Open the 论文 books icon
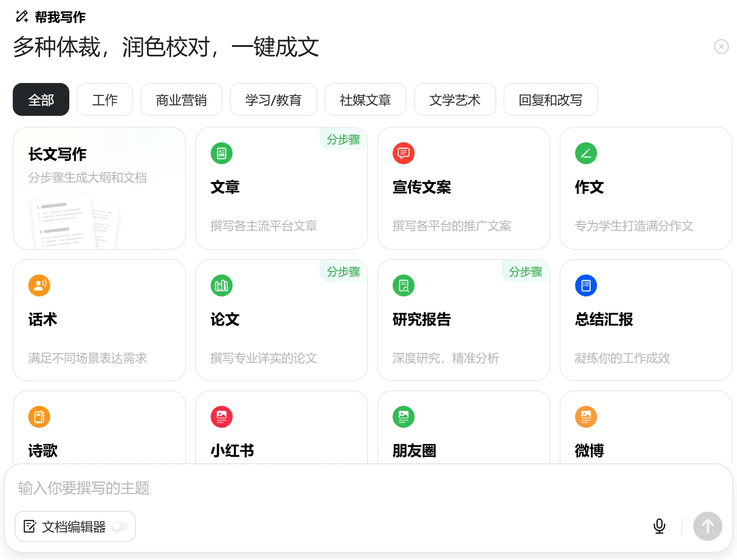This screenshot has width=737, height=560. click(x=222, y=285)
